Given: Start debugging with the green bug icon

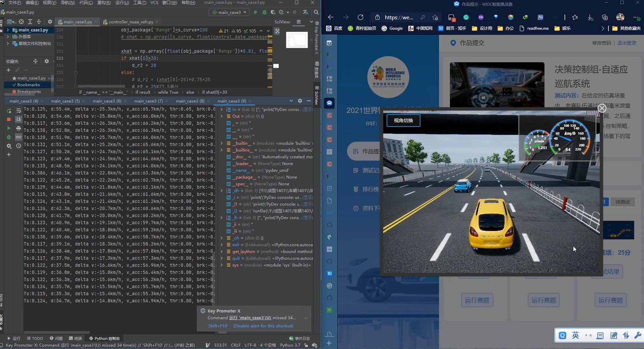Looking at the screenshot, I should coord(264,12).
